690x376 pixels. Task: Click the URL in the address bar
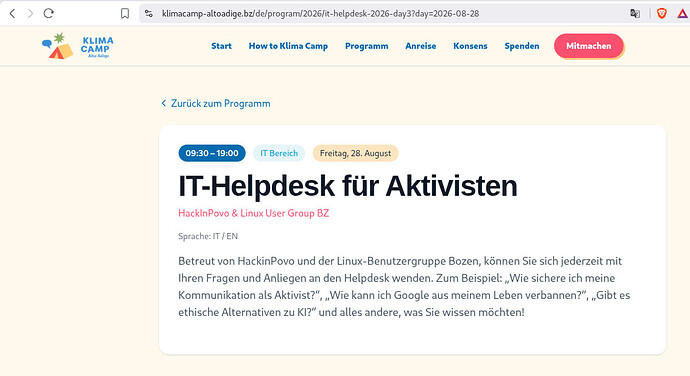(x=320, y=14)
